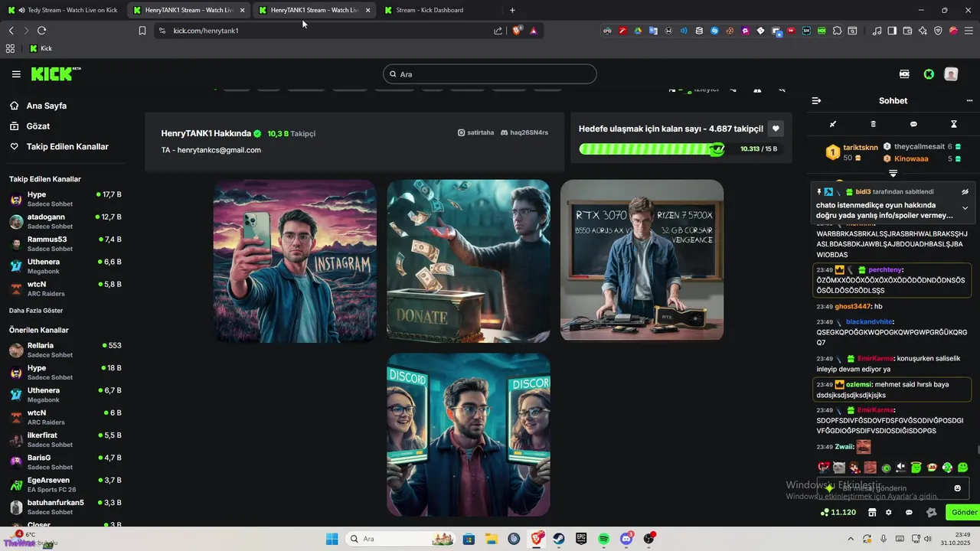The width and height of the screenshot is (980, 551).
Task: Click ghost3447 username in chat
Action: click(852, 306)
